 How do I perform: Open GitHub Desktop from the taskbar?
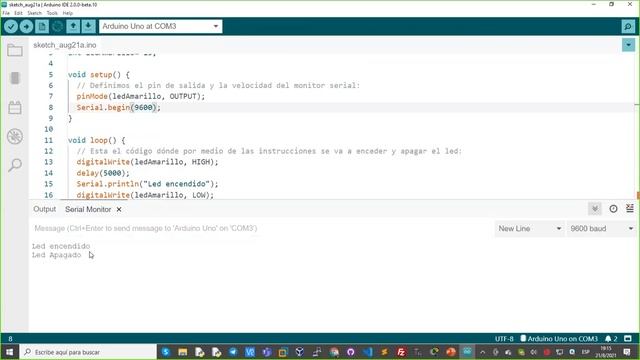click(351, 352)
